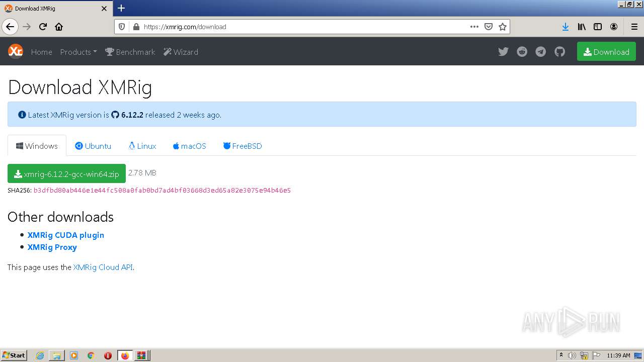Open the Benchmark page

130,52
